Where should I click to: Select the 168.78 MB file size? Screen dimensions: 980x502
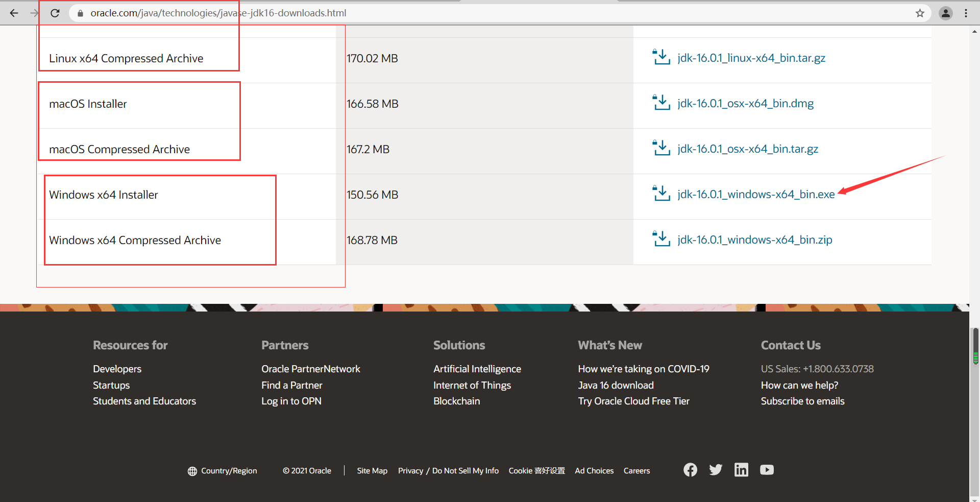372,240
